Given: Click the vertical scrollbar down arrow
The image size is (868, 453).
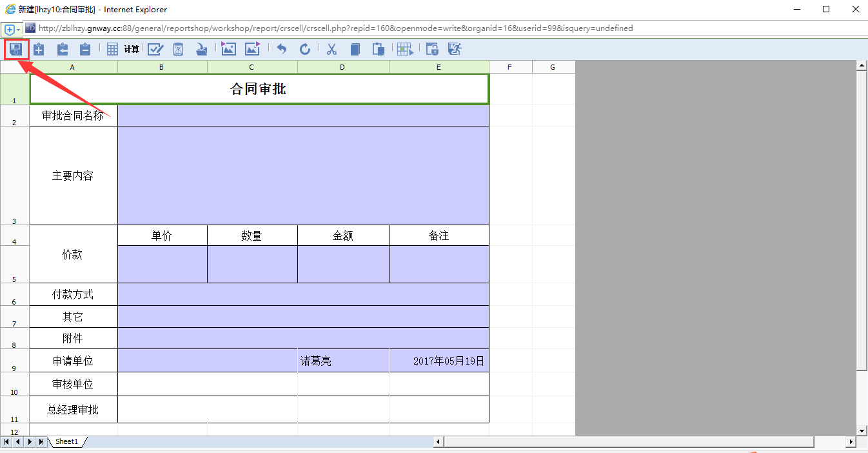Looking at the screenshot, I should [x=861, y=430].
